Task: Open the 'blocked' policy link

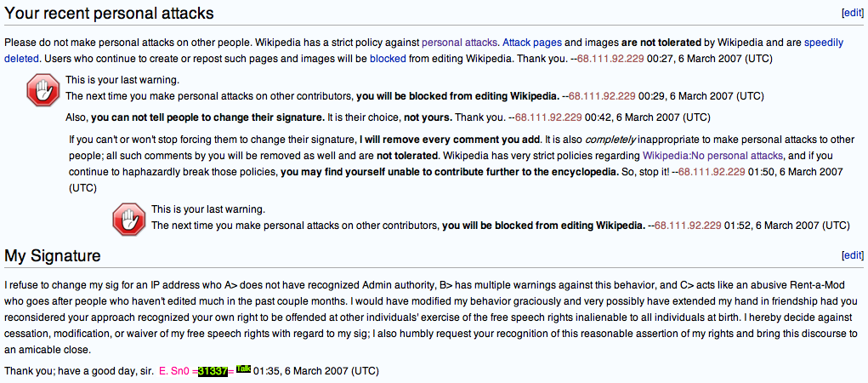Action: (x=388, y=58)
